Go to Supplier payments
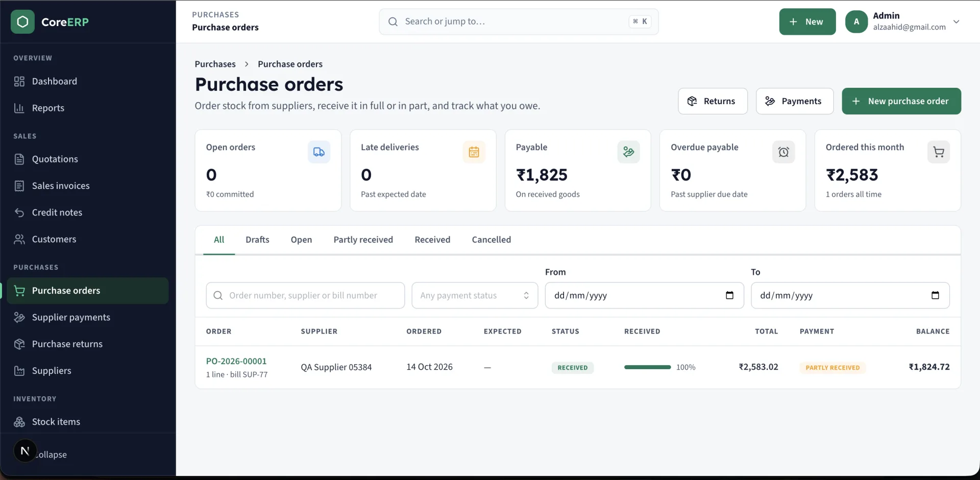This screenshot has width=980, height=480. (88, 317)
